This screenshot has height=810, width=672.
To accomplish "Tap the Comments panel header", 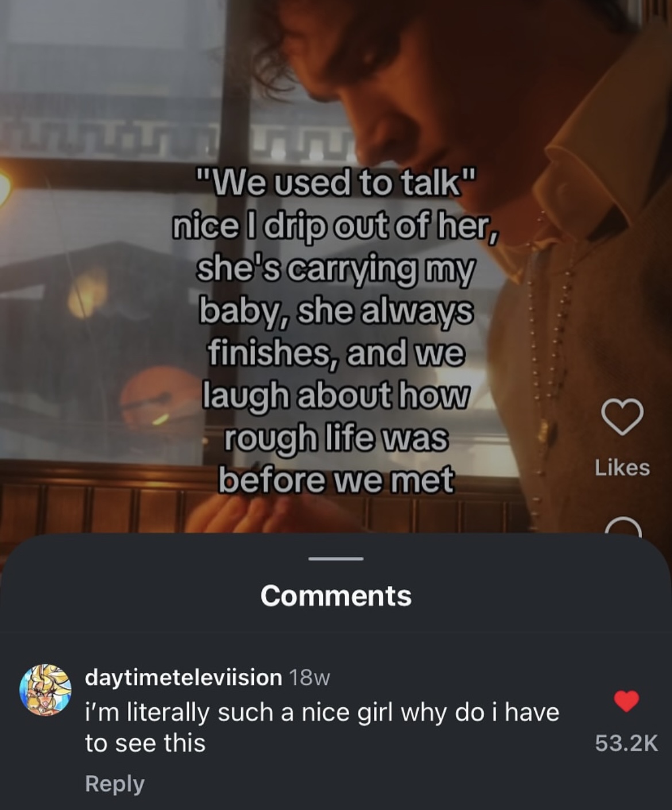I will click(x=336, y=596).
